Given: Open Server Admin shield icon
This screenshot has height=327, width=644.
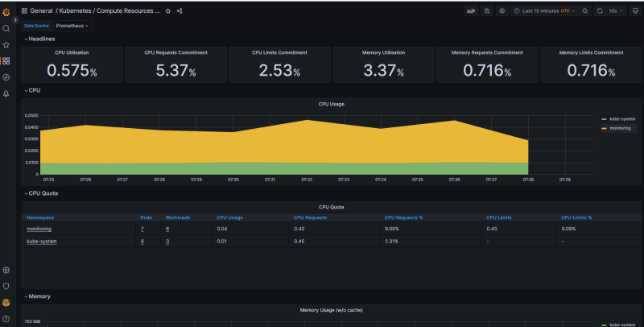Looking at the screenshot, I should pyautogui.click(x=6, y=286).
